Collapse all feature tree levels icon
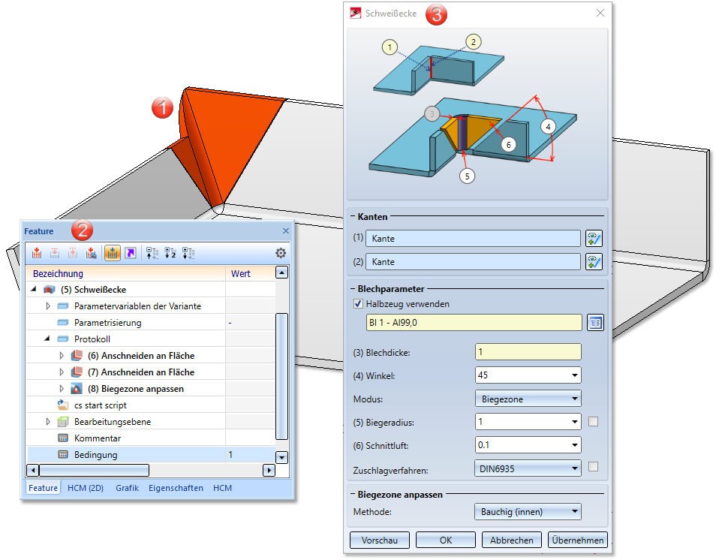Screen dimensions: 728x560 [152, 253]
